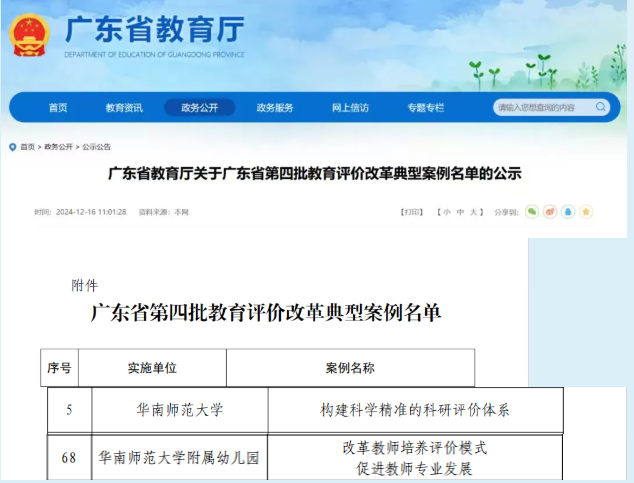The image size is (634, 483).
Task: Open the 网上信访 navigation tab
Action: coord(350,108)
